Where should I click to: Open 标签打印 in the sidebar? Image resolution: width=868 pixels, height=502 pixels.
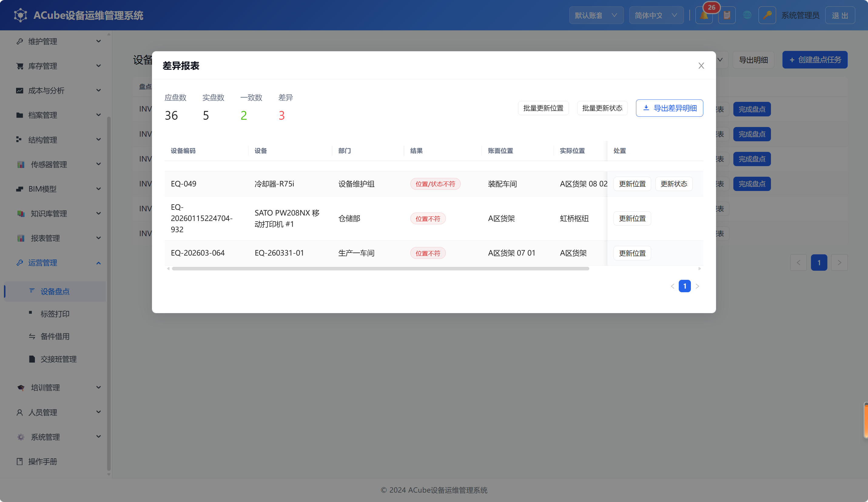pos(55,314)
